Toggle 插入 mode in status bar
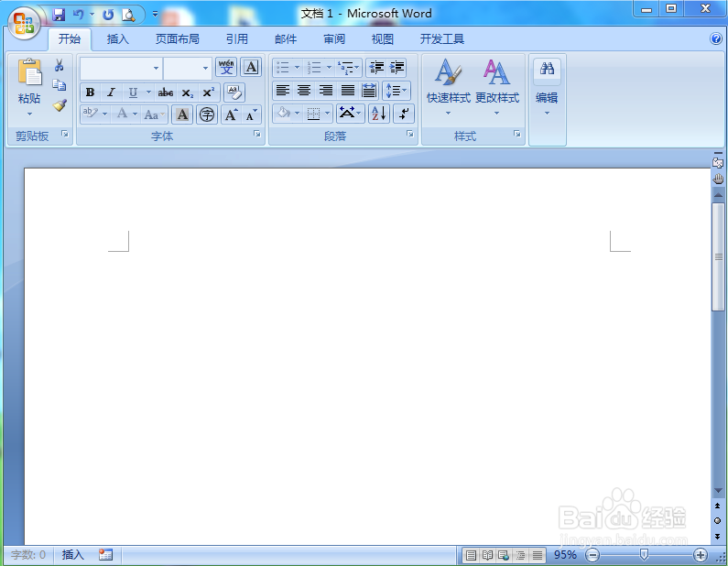The width and height of the screenshot is (728, 566). coord(73,555)
